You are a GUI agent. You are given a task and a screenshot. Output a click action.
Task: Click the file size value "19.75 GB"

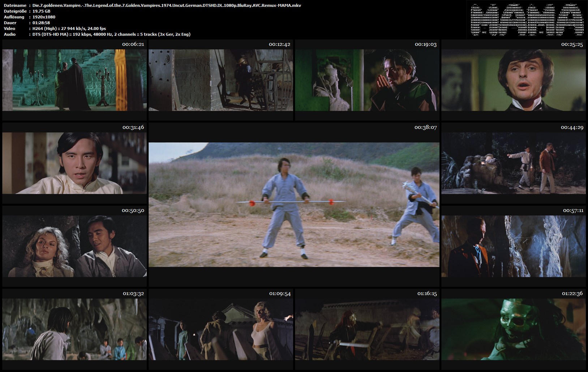pos(42,11)
